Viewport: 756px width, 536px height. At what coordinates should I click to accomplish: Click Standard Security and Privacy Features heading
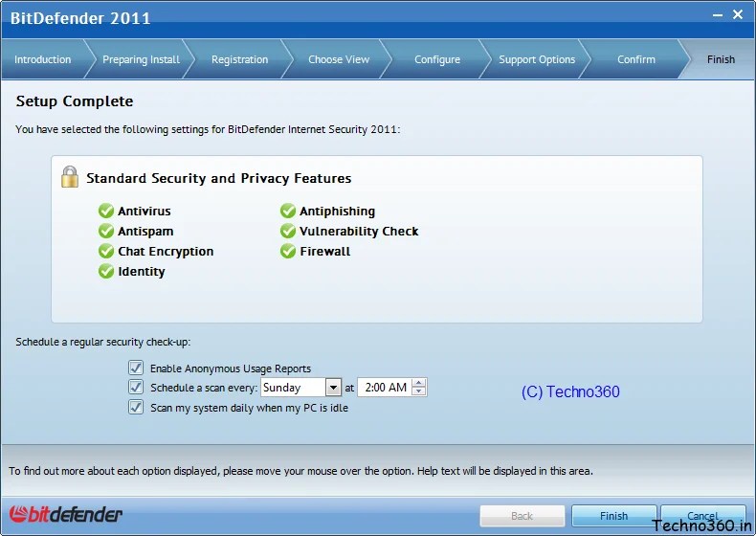click(x=219, y=178)
